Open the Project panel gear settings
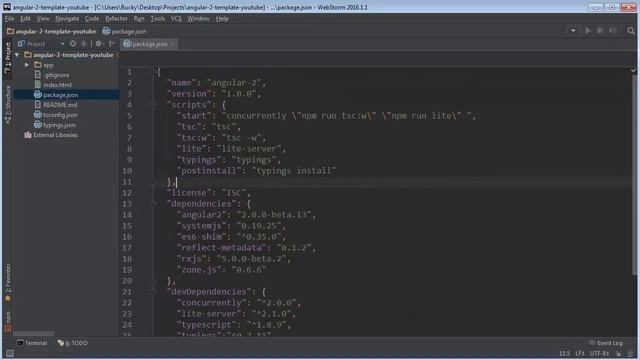 99,44
